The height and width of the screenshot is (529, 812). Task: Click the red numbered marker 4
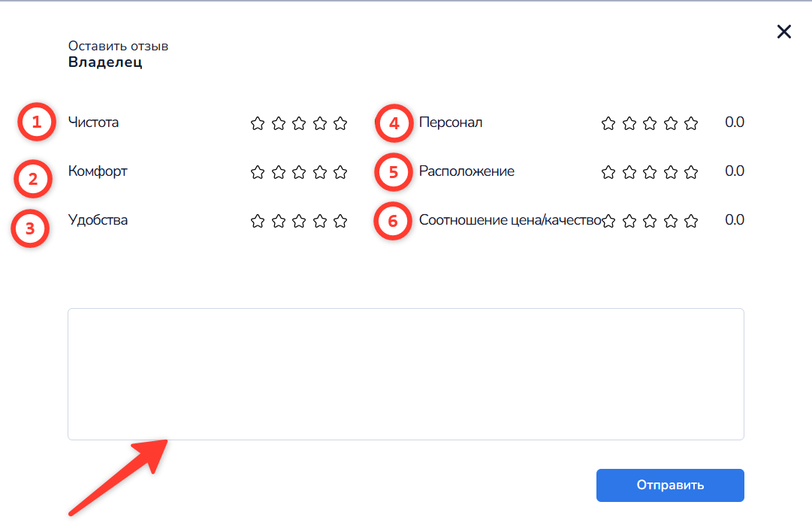(394, 122)
